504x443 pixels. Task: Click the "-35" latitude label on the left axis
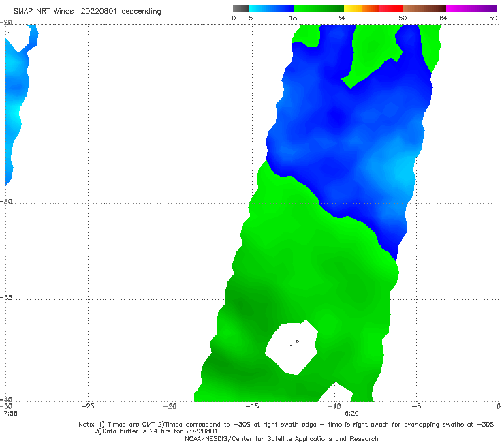6,298
